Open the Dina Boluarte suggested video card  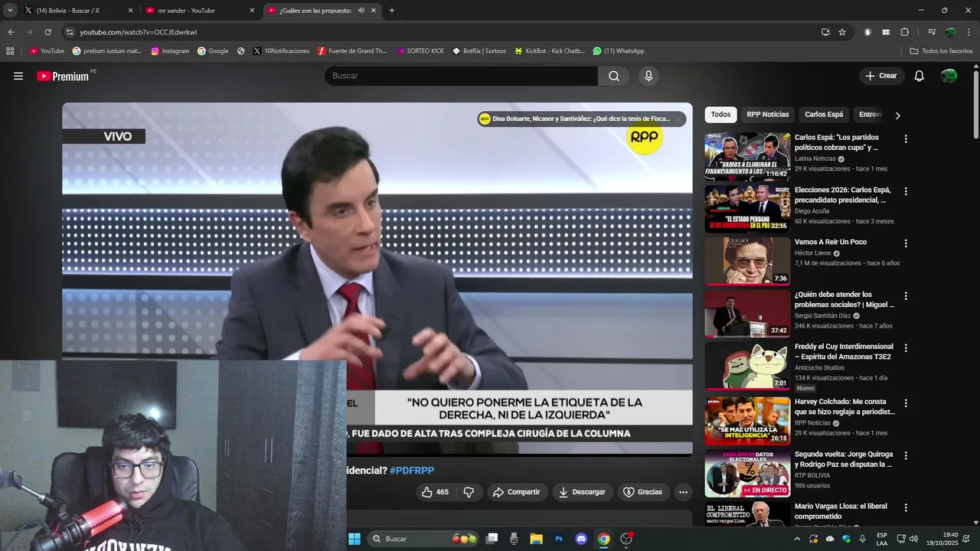click(581, 119)
